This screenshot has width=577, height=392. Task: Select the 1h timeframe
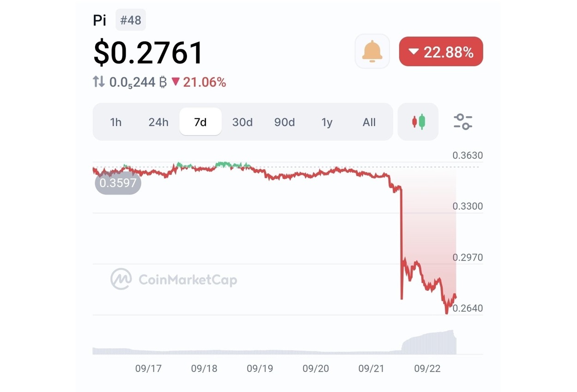pos(116,122)
